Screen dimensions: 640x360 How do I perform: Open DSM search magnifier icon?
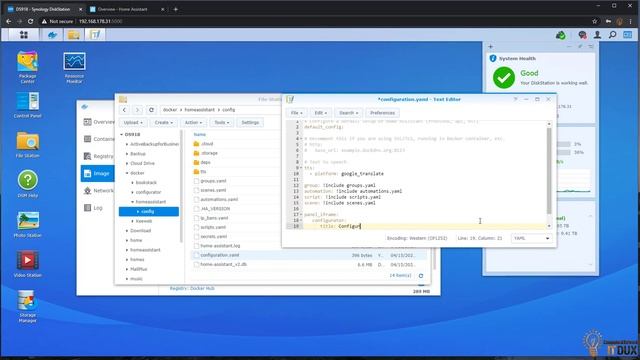(612, 35)
